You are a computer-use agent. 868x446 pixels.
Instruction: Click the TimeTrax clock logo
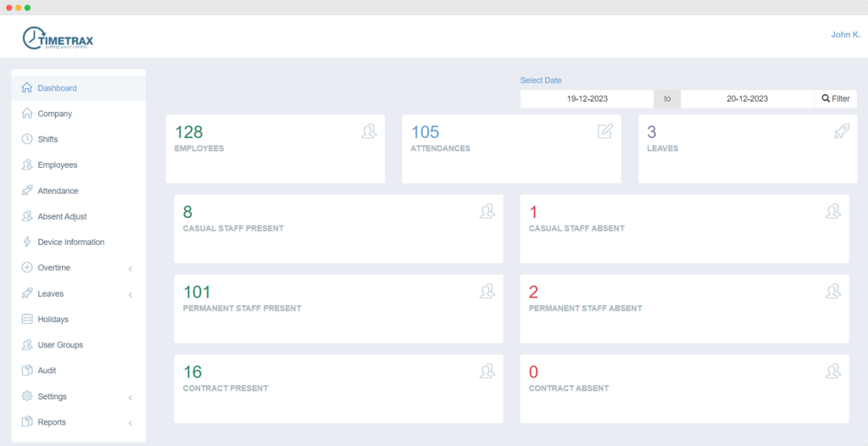coord(34,38)
